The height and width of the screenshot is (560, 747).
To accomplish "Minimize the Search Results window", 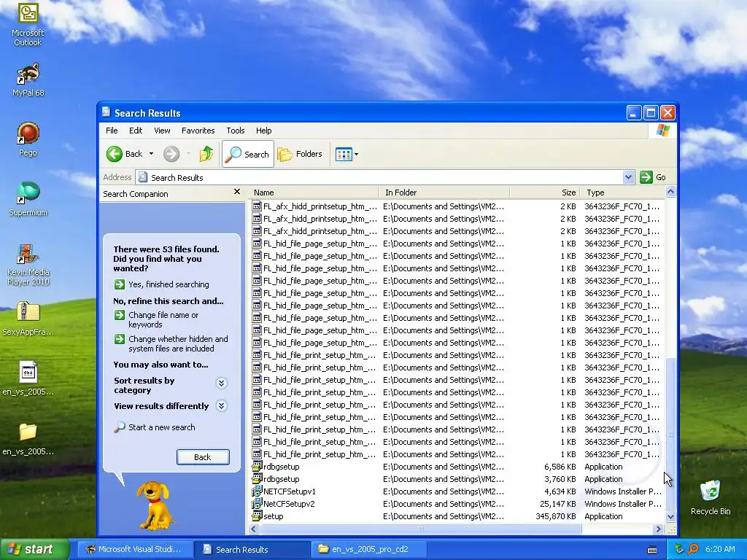I will (x=634, y=113).
